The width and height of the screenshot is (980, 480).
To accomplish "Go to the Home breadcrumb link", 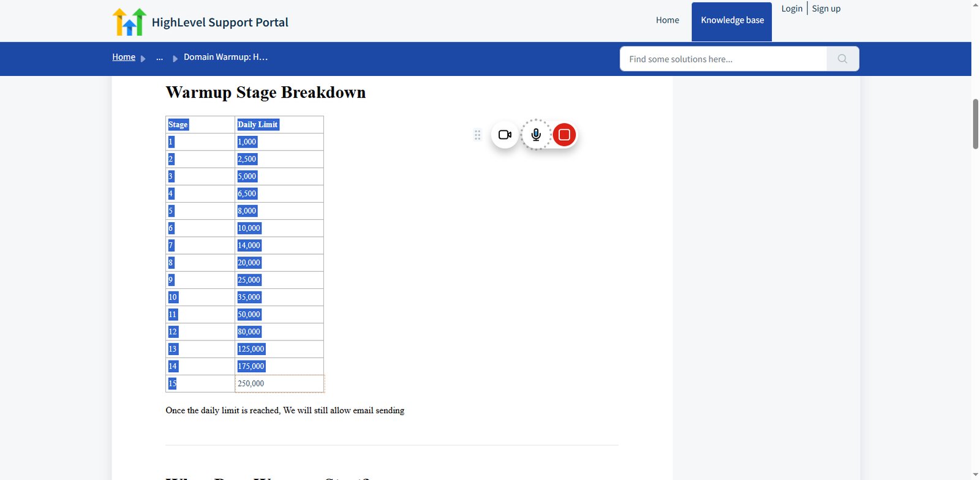I will tap(124, 57).
